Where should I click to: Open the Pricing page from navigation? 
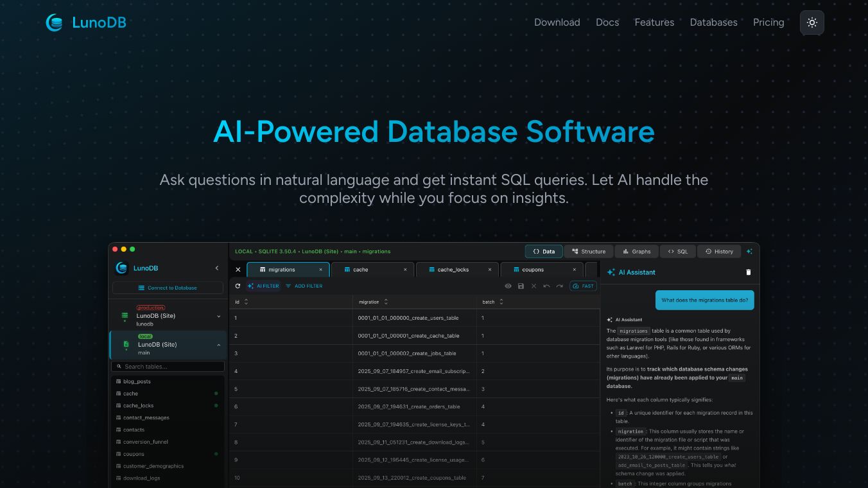(x=768, y=22)
